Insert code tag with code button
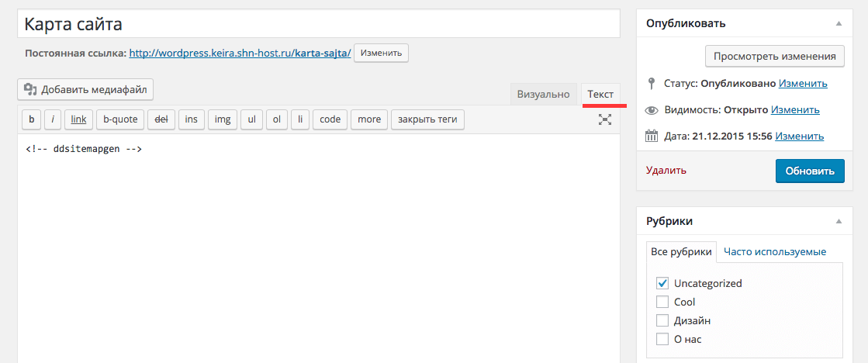The height and width of the screenshot is (363, 868). coord(330,119)
